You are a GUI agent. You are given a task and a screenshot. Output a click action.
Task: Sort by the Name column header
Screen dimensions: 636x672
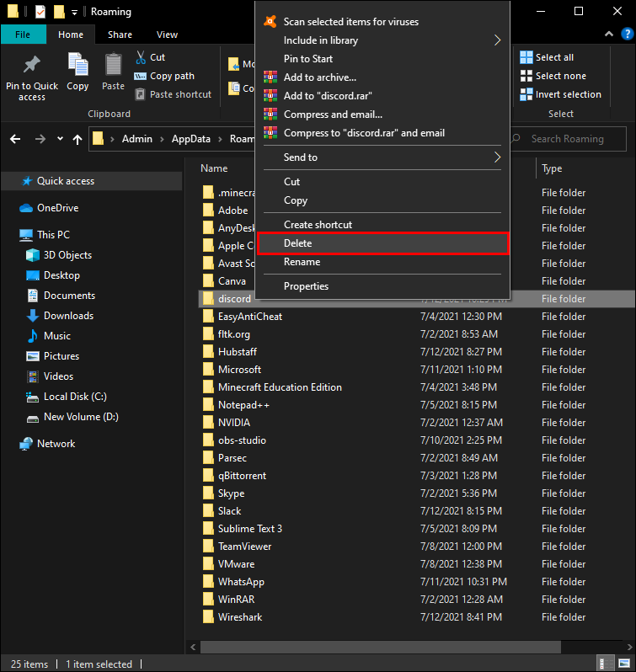pyautogui.click(x=214, y=168)
